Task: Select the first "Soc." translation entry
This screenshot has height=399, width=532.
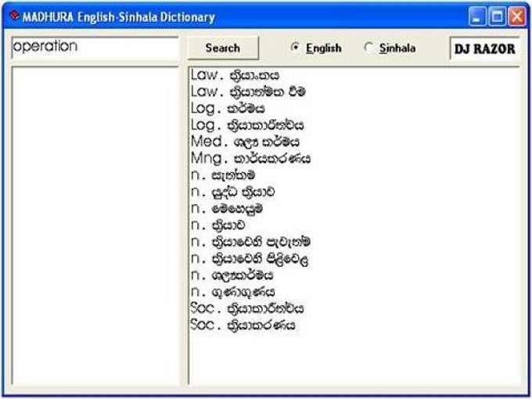Action: point(247,308)
